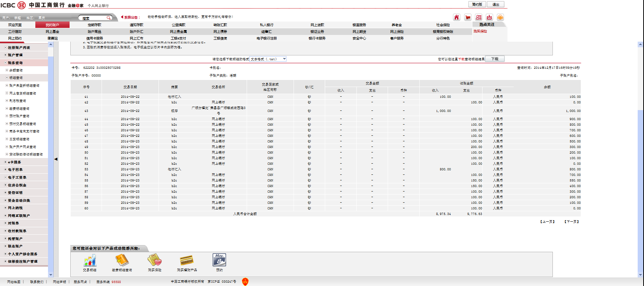Screen dimensions: 644x286
Task: Click the 下载 download button
Action: [494, 59]
